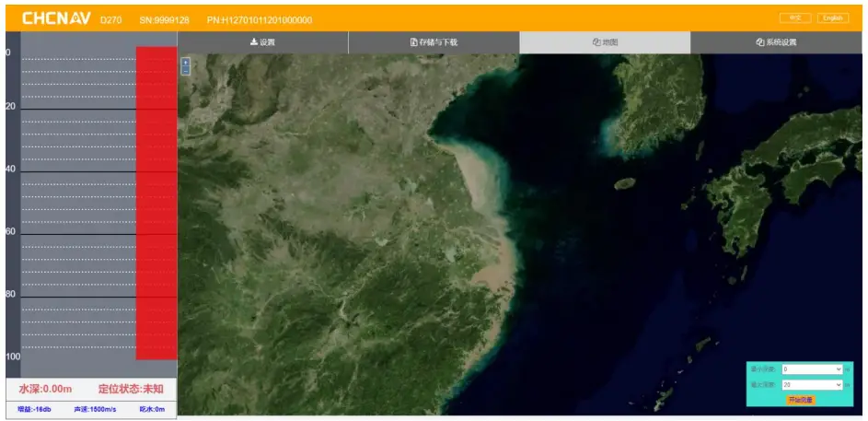
Task: Click the red echogram strip
Action: coord(156,204)
